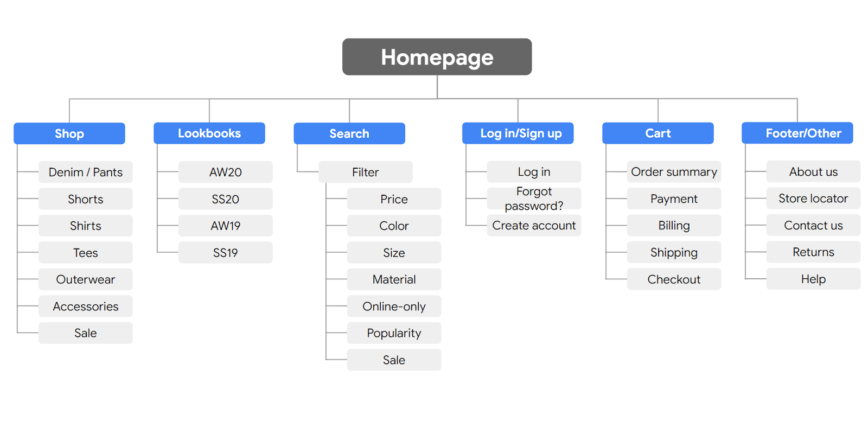This screenshot has width=868, height=428.
Task: Click the Checkout node under Cart
Action: click(x=674, y=279)
